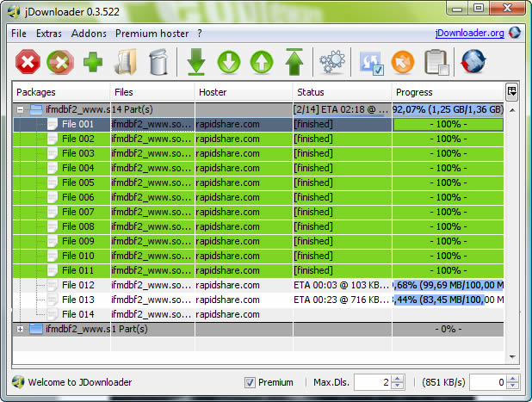532x402 pixels.
Task: Click the red stop downloads icon
Action: (x=28, y=62)
